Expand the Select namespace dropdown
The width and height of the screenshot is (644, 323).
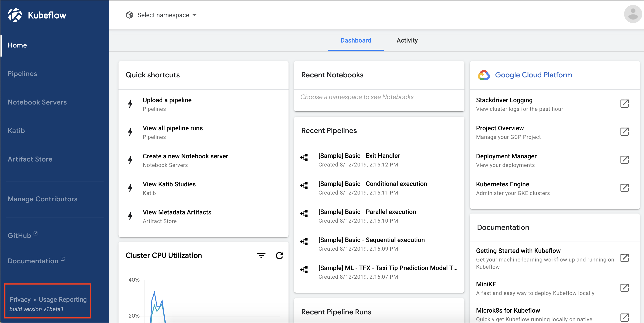coord(163,15)
